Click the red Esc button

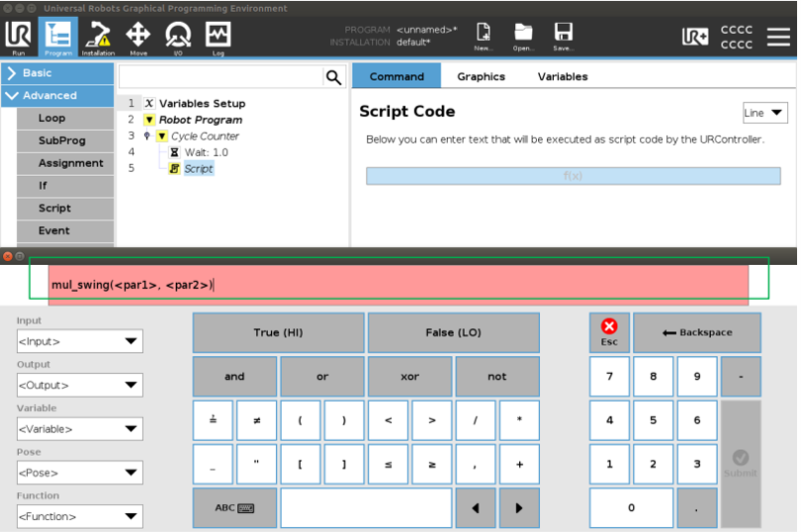[609, 332]
